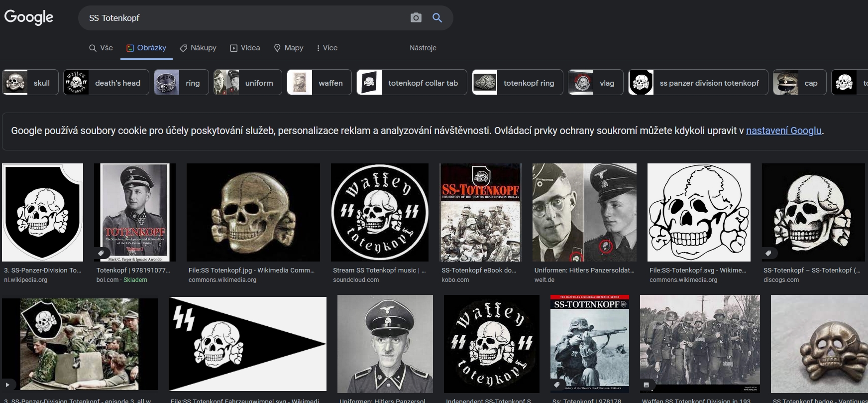Select the Obrázky tab
Screen dimensions: 868x403
(146, 48)
